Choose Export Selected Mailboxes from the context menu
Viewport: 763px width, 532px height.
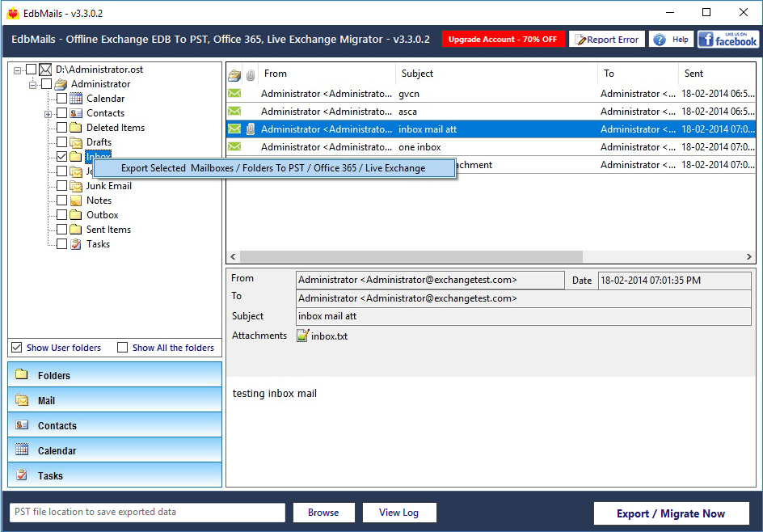(x=275, y=168)
